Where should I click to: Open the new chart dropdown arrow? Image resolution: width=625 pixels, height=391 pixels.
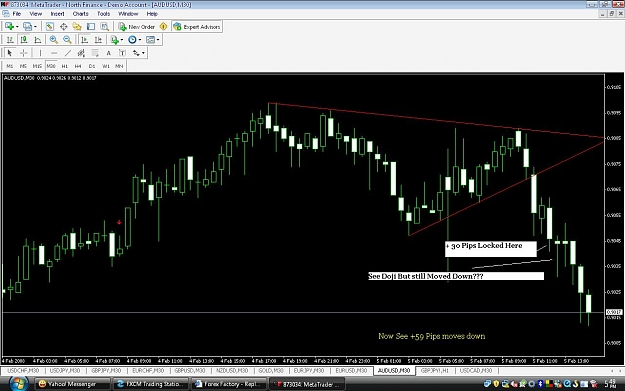coord(17,27)
